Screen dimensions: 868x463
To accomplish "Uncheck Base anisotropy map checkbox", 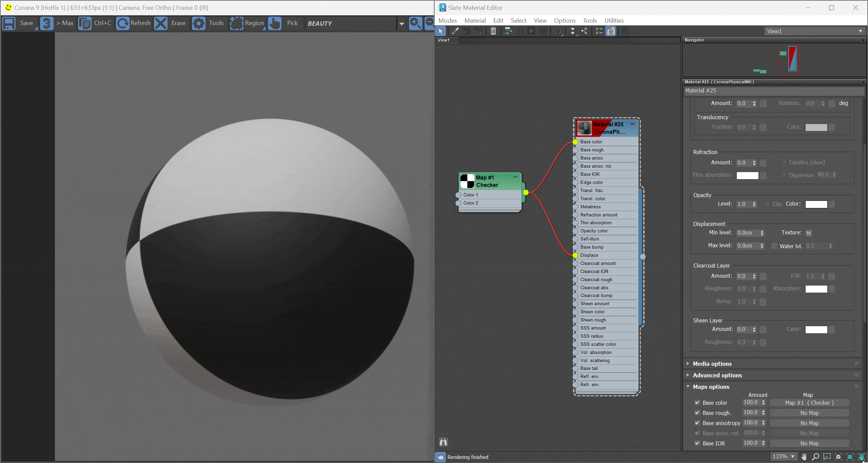I will (697, 423).
